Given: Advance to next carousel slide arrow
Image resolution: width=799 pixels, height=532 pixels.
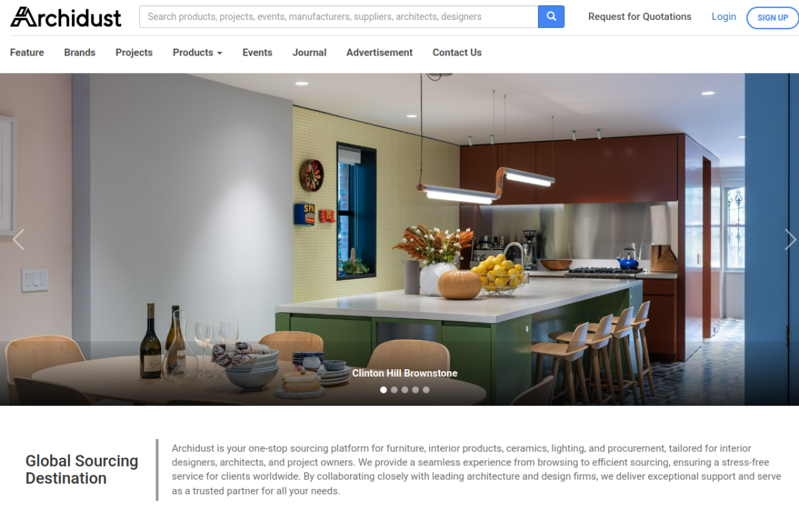Looking at the screenshot, I should (790, 239).
